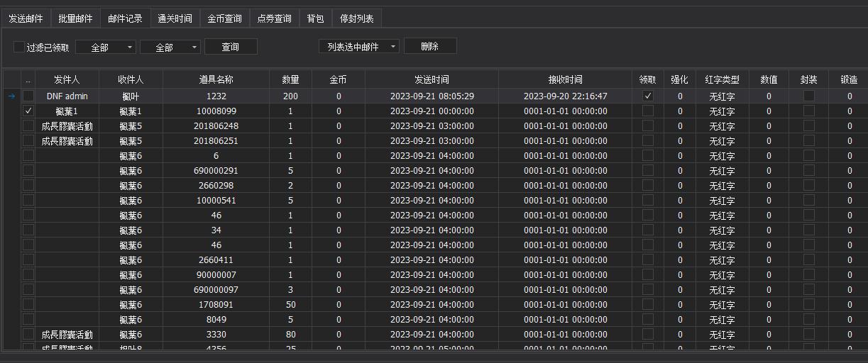868x363 pixels.
Task: Open the 批量邮件 tab
Action: coord(75,18)
